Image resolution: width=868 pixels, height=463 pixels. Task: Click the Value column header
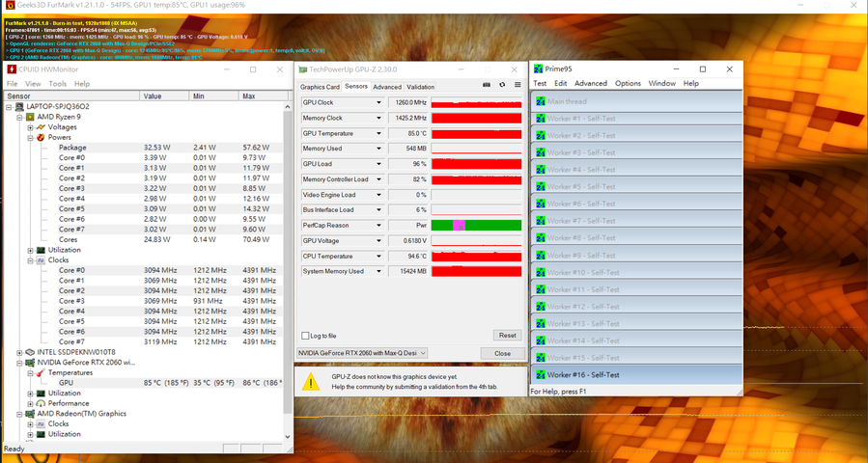pos(164,96)
